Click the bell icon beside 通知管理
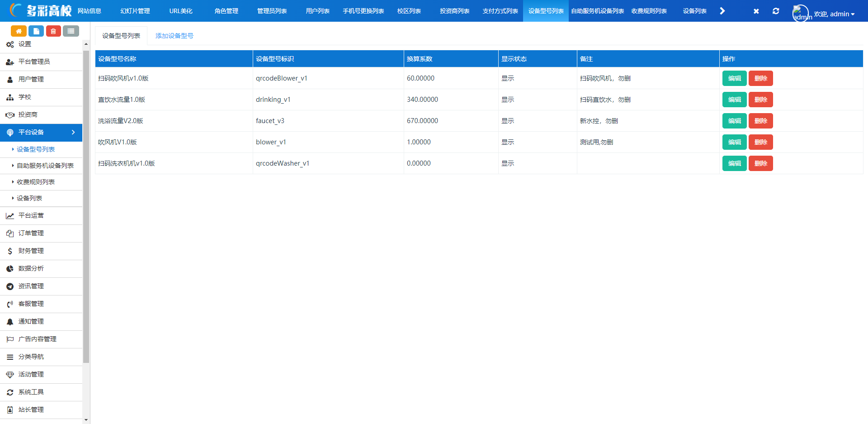The width and height of the screenshot is (868, 424). click(10, 322)
